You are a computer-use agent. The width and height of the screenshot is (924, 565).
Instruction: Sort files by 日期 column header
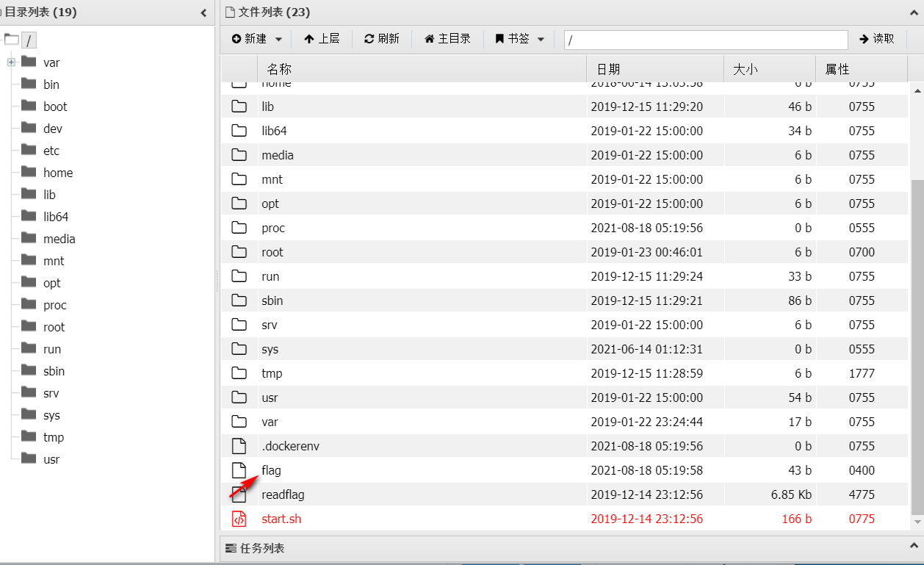(654, 69)
